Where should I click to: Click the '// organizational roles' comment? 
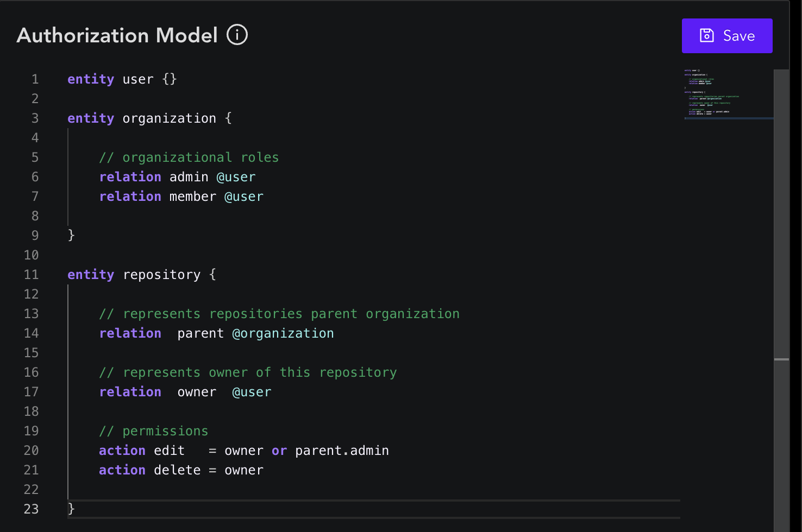coord(189,157)
